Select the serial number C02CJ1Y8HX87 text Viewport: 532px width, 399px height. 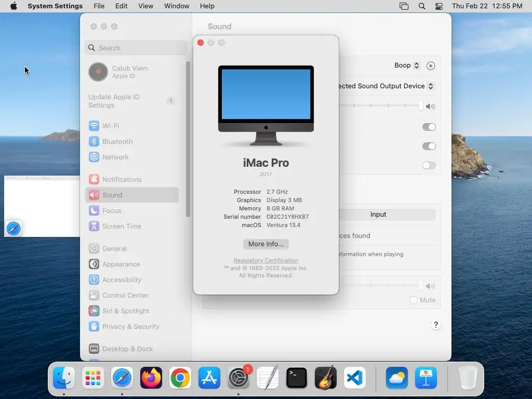[x=287, y=217]
